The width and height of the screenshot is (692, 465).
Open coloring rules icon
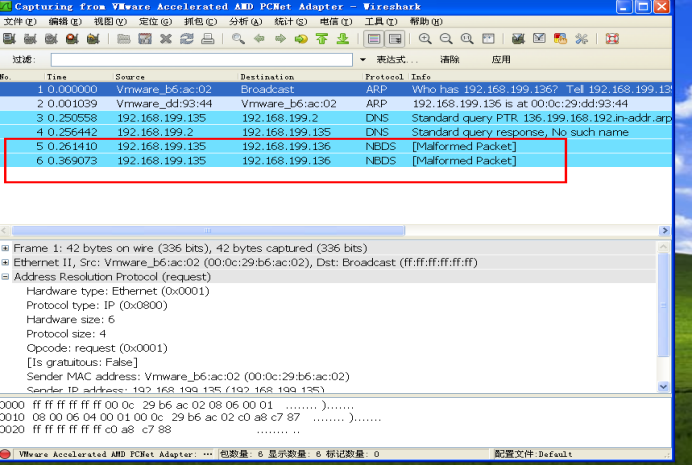560,39
